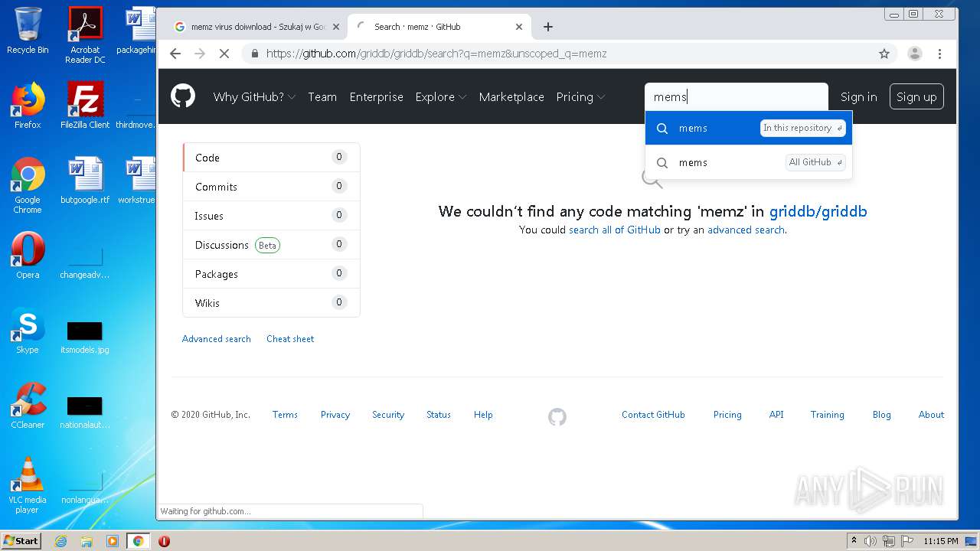
Task: Select the Packages results filter
Action: point(271,274)
